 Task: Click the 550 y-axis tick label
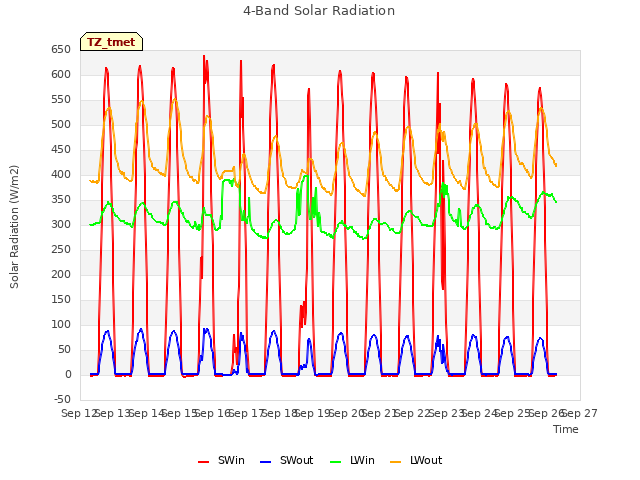click(x=61, y=100)
